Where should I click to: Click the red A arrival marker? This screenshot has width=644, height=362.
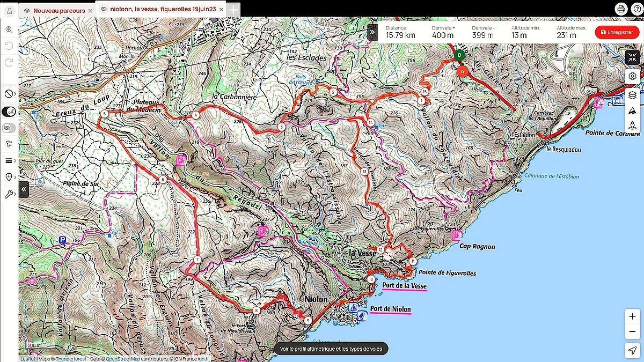click(x=463, y=70)
